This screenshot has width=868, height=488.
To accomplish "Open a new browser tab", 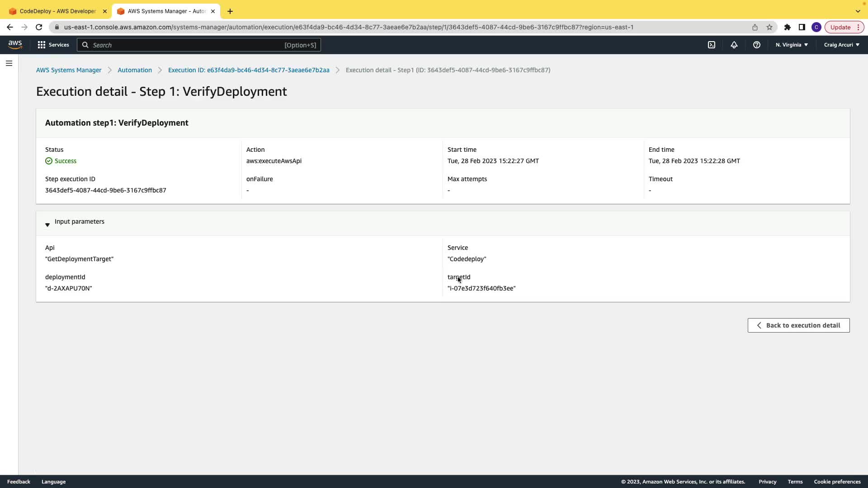I will 230,11.
